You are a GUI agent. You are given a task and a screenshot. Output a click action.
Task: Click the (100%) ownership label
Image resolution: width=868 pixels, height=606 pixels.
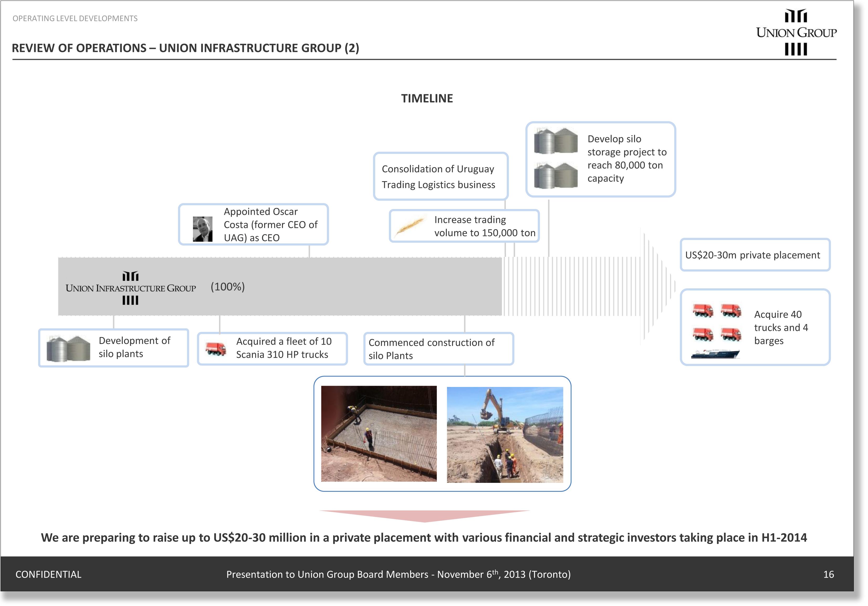click(x=228, y=286)
